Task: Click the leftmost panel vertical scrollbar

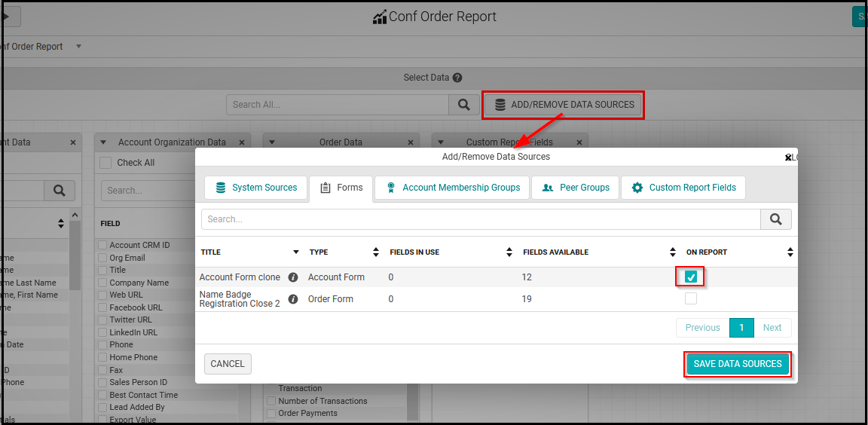Action: [x=75, y=255]
